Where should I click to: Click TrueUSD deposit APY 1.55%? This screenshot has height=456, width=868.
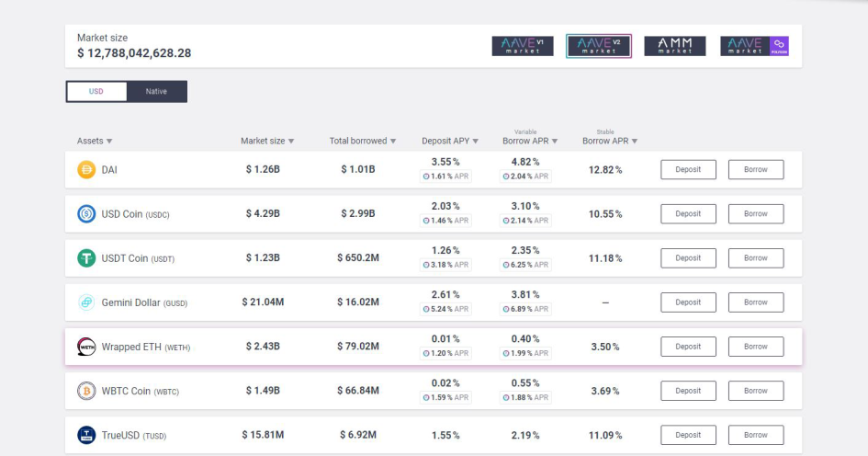click(x=445, y=435)
